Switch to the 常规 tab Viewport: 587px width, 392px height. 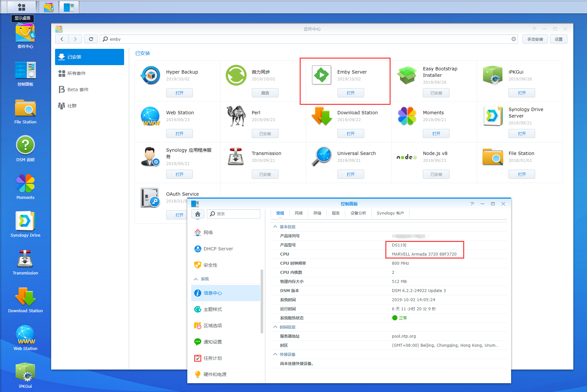(x=280, y=213)
